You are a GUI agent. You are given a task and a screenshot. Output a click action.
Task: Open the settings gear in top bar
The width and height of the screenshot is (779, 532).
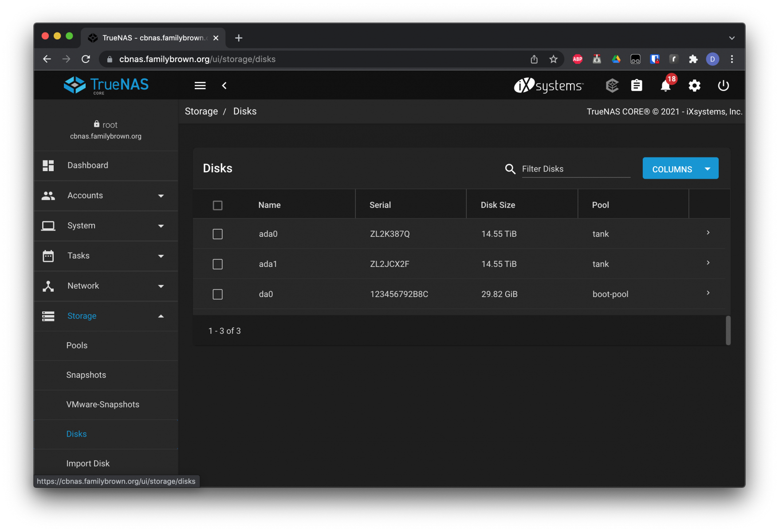(694, 86)
